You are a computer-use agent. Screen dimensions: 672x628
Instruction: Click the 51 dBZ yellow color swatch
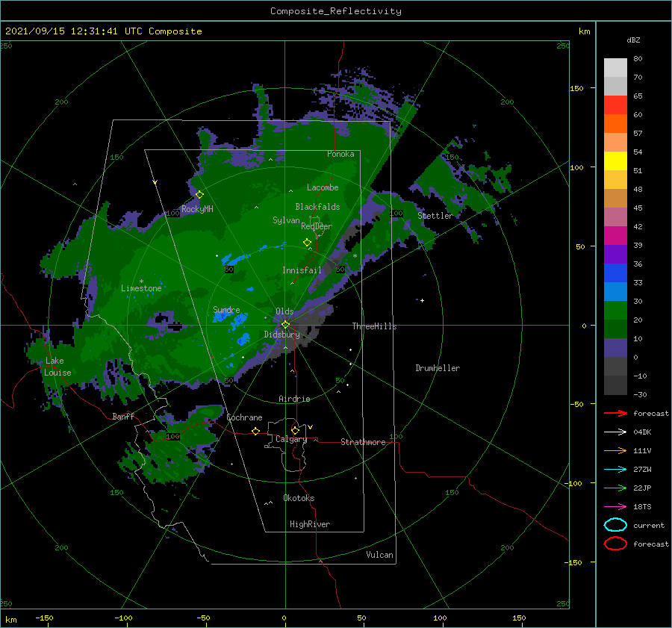pyautogui.click(x=615, y=161)
